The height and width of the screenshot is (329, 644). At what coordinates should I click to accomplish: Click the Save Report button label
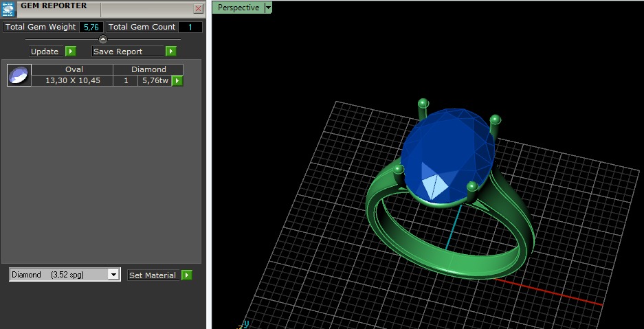click(128, 52)
